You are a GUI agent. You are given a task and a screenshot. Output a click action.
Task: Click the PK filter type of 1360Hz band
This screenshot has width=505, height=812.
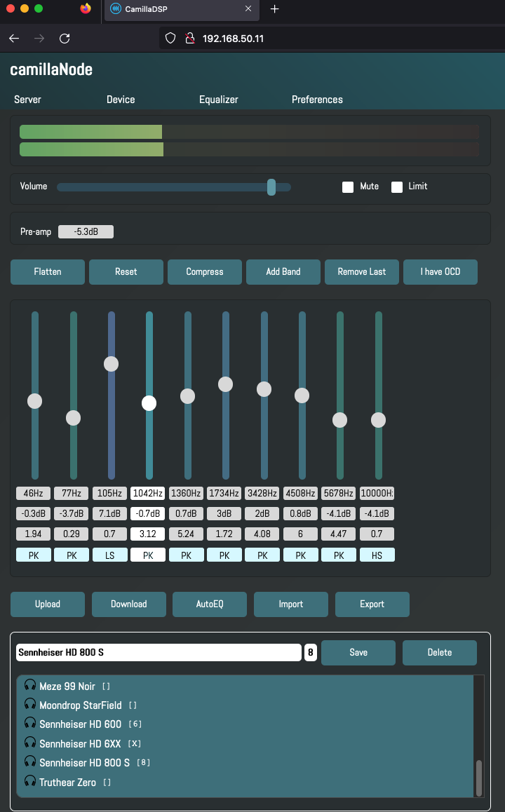point(186,555)
